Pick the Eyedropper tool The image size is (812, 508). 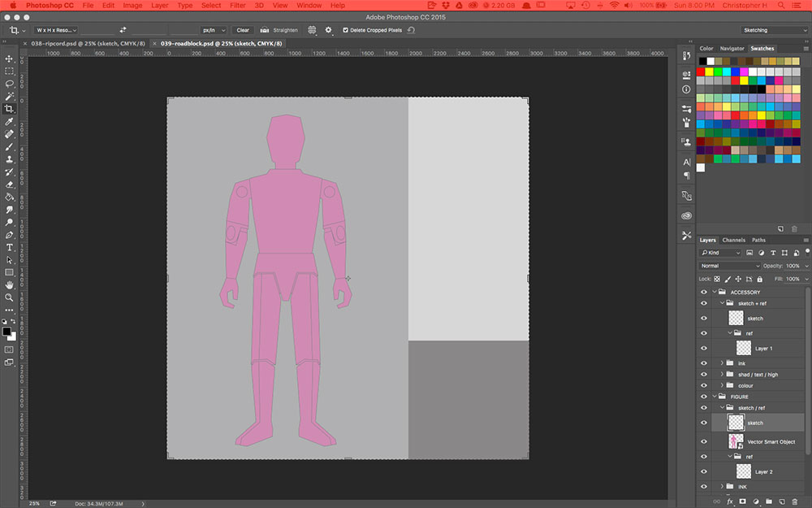9,121
